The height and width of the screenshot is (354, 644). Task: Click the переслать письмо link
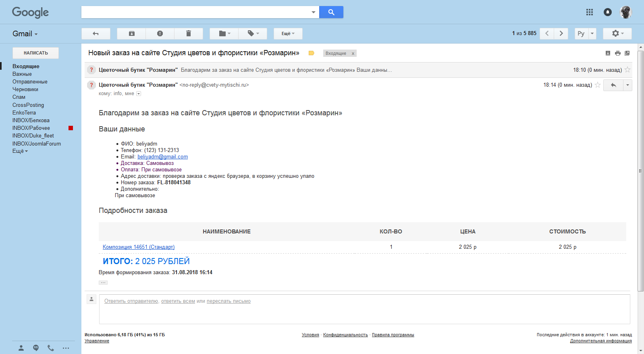click(x=229, y=301)
